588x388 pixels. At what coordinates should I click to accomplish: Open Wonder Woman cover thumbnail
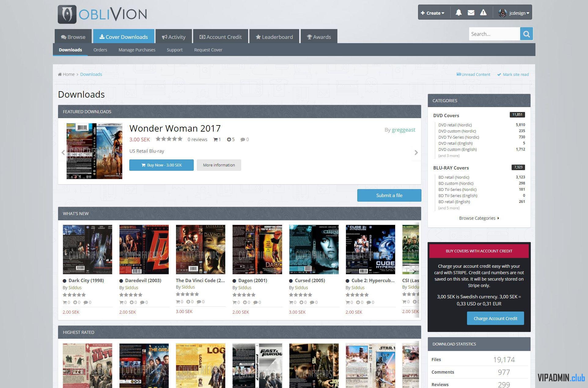point(94,151)
